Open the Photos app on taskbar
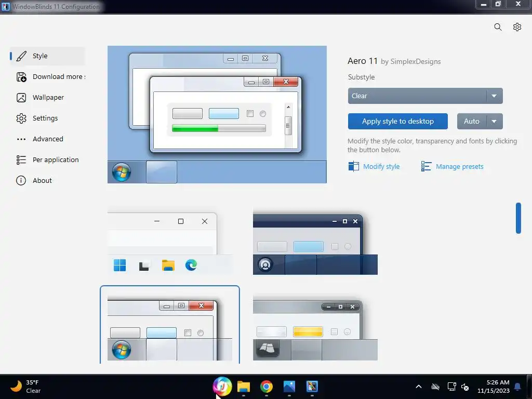 [x=289, y=387]
